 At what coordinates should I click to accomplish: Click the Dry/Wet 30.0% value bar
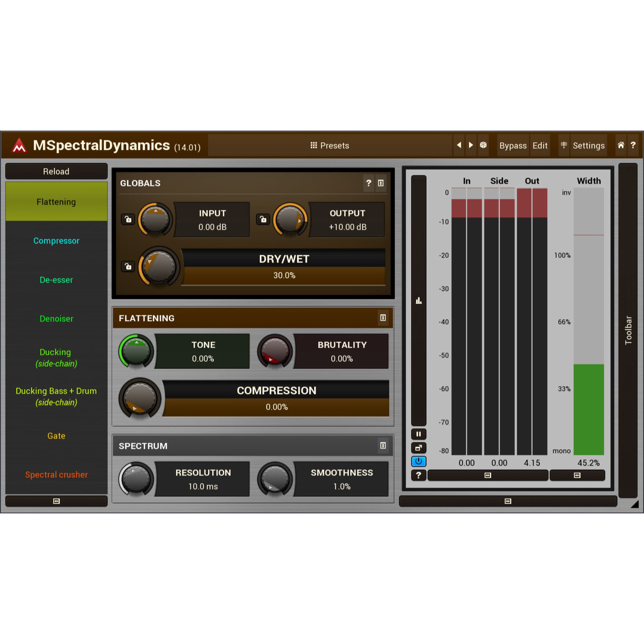[x=284, y=275]
